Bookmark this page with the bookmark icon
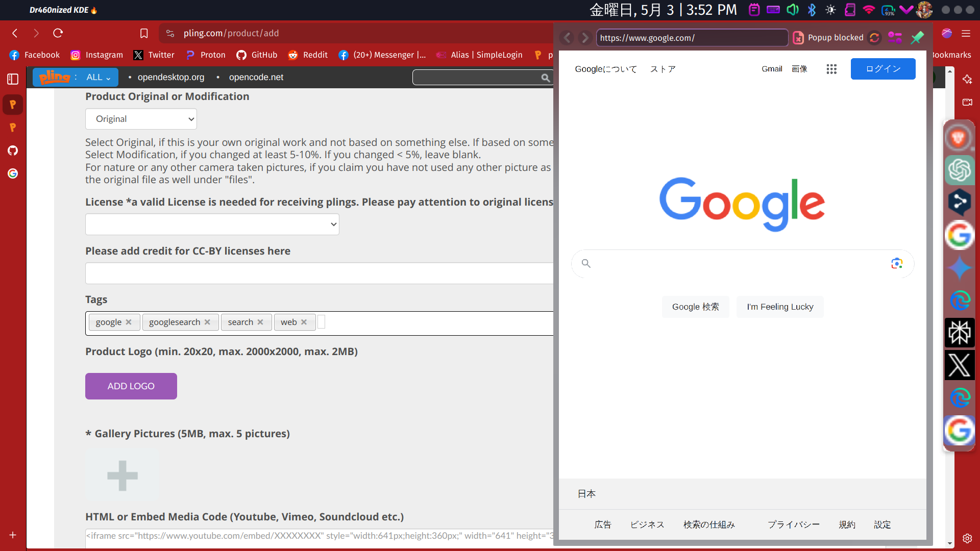Viewport: 980px width, 551px height. [144, 33]
